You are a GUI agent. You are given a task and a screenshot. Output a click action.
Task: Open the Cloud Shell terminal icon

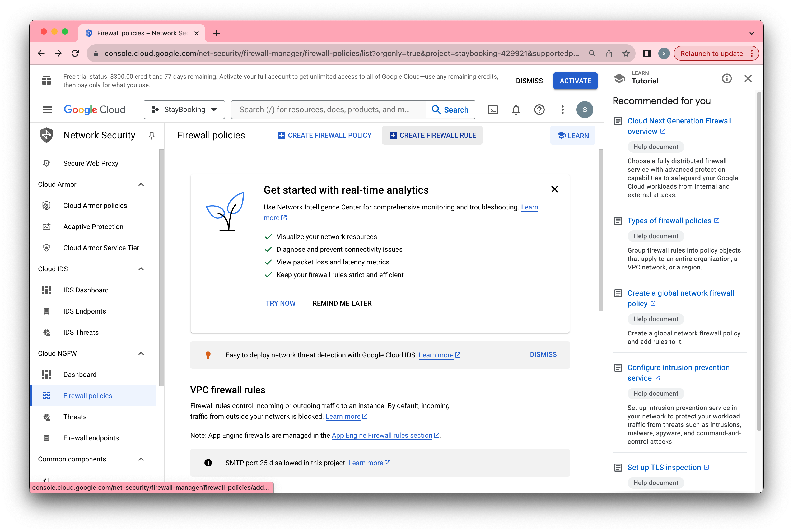pyautogui.click(x=493, y=110)
